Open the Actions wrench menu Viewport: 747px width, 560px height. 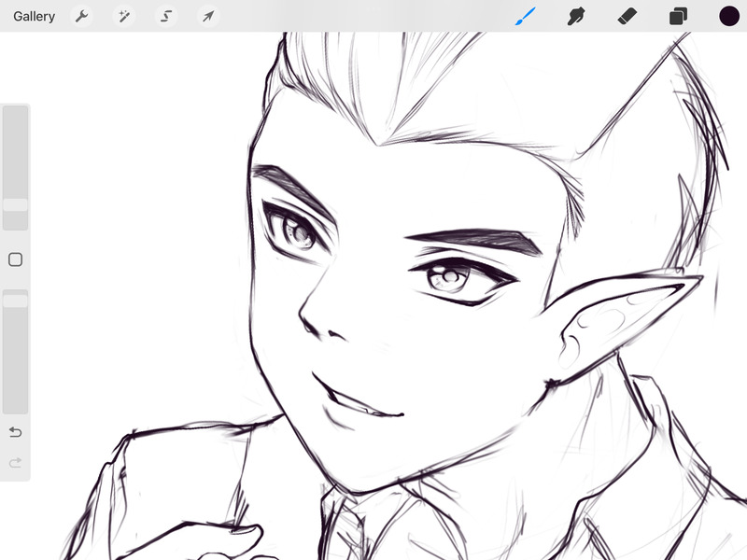(x=82, y=16)
